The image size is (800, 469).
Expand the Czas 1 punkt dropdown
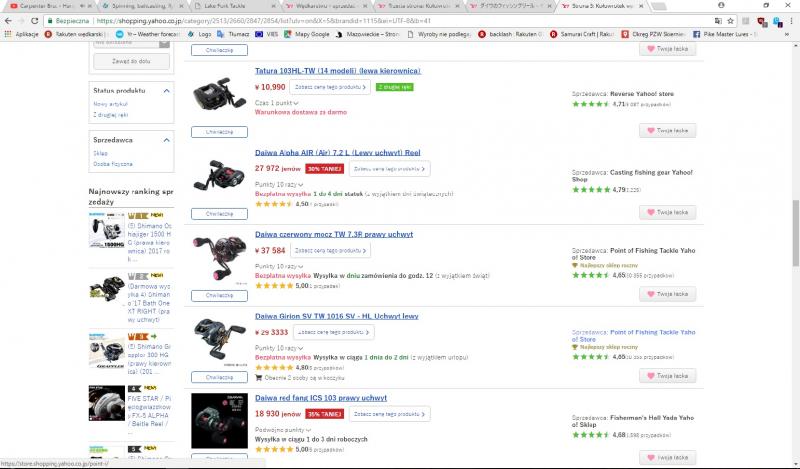[275, 103]
